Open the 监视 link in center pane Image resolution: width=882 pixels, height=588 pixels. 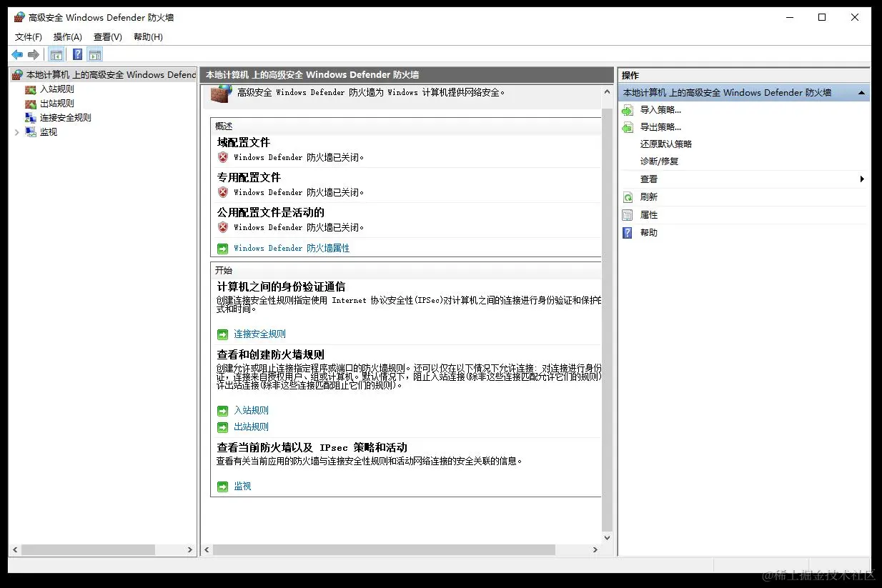pyautogui.click(x=243, y=487)
